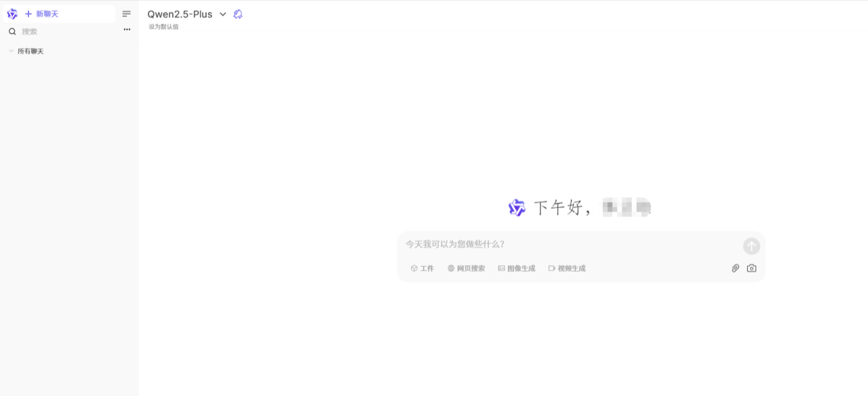Image resolution: width=868 pixels, height=396 pixels.
Task: Collapse the 所有聊天 chat list
Action: click(26, 51)
